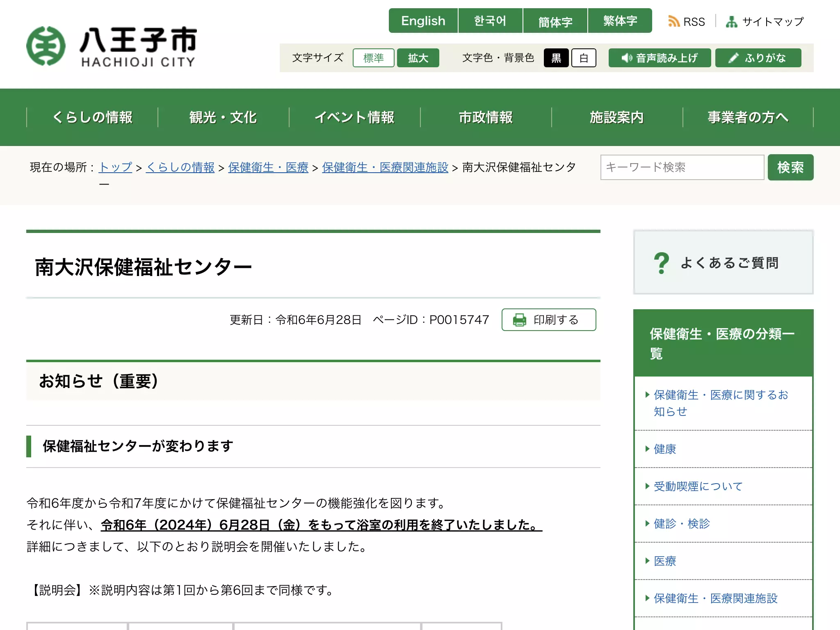This screenshot has width=840, height=630.
Task: Go to くらしの情報 breadcrumb link
Action: pyautogui.click(x=180, y=167)
